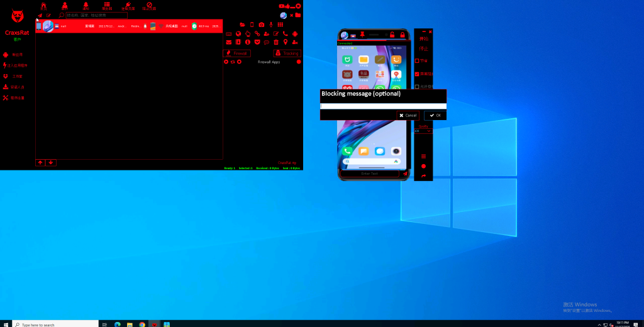Open the plug icon tab in top navigation
This screenshot has height=327, width=644.
click(x=128, y=5)
